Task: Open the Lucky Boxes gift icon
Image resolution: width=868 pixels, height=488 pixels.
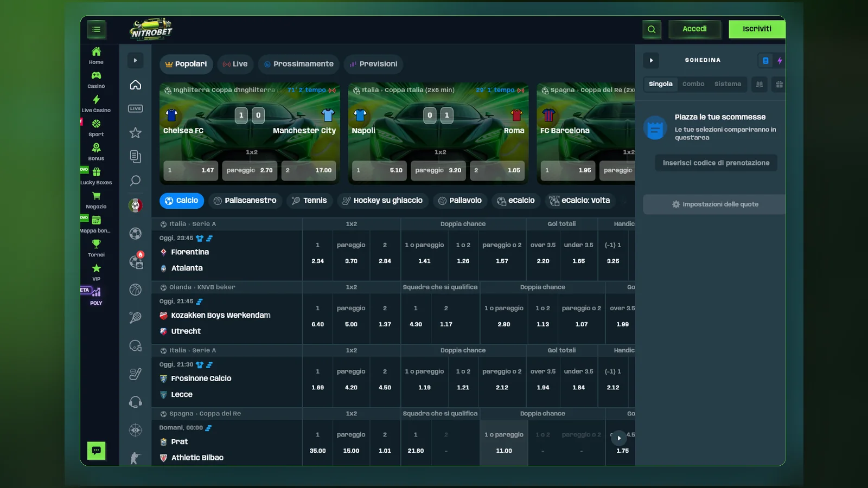Action: (96, 172)
